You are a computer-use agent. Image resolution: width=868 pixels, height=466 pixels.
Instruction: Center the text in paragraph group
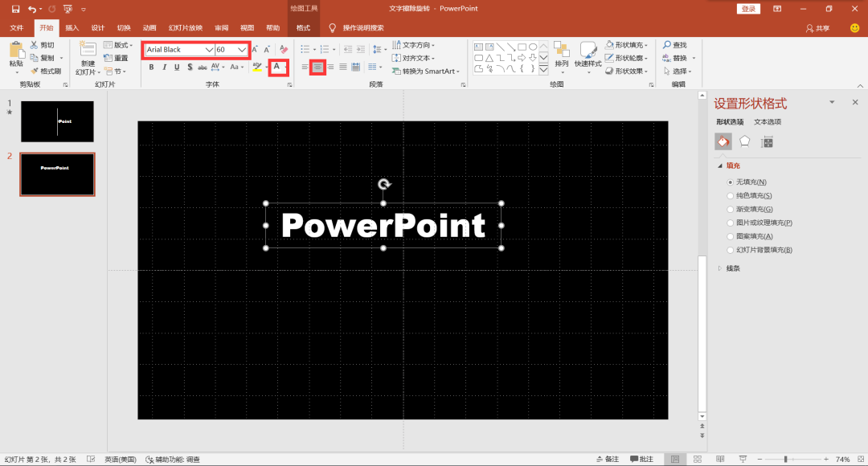[317, 67]
